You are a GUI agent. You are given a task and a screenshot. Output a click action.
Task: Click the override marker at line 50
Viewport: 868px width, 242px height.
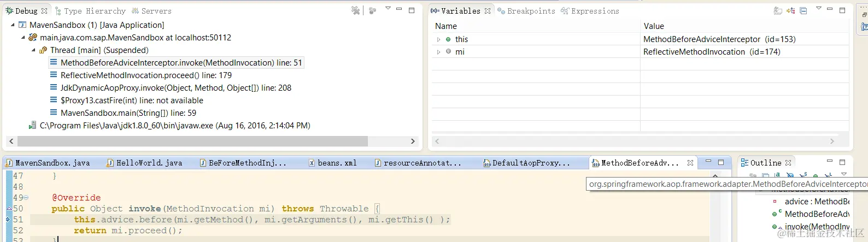(9, 209)
